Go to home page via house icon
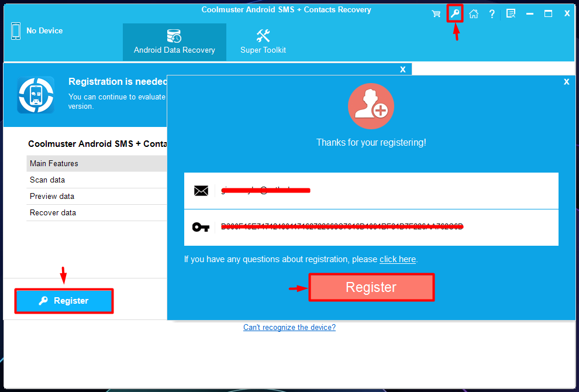Screen dimensions: 579x392 [473, 14]
